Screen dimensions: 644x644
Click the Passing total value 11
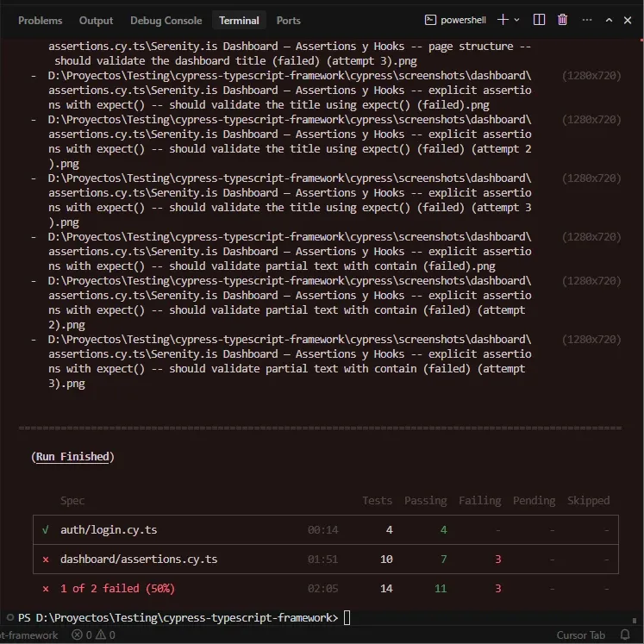[441, 589]
